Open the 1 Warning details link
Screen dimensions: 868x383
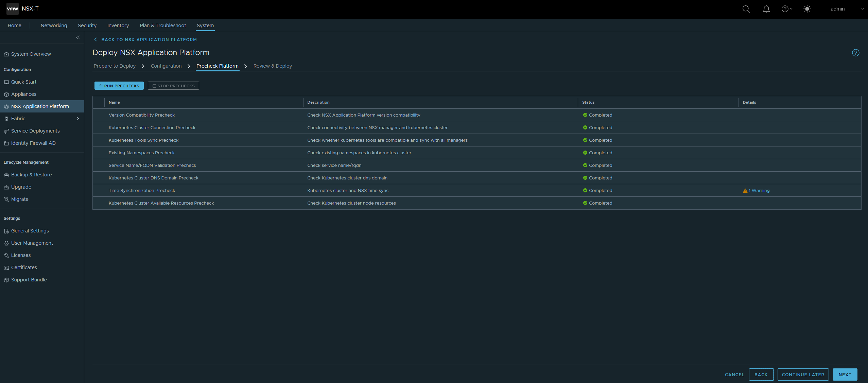[759, 191]
